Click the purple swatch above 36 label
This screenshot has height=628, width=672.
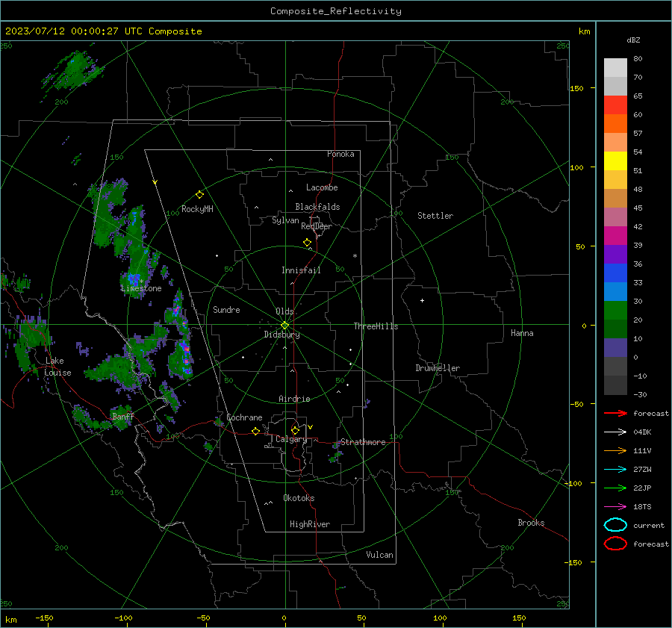pos(615,254)
